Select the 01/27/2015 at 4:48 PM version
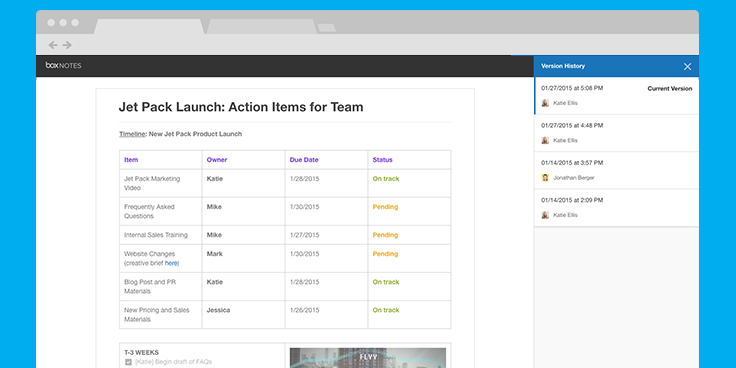 click(616, 133)
